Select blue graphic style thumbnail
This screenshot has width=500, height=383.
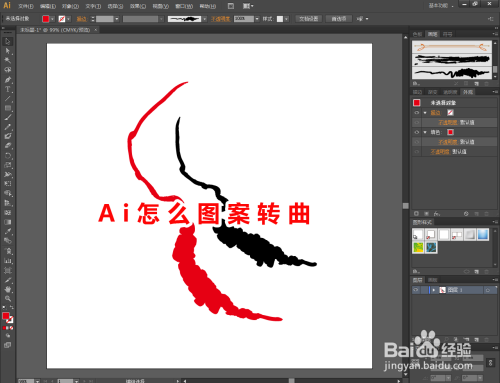(x=483, y=234)
